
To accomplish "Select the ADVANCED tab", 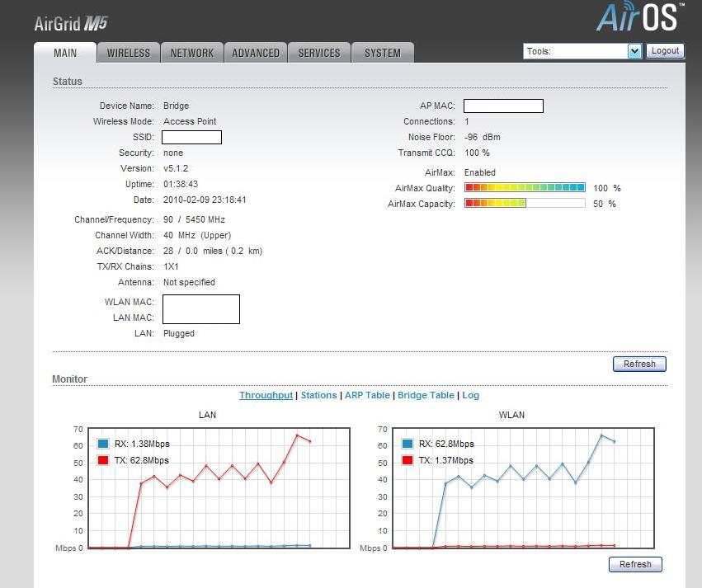I will (x=256, y=53).
